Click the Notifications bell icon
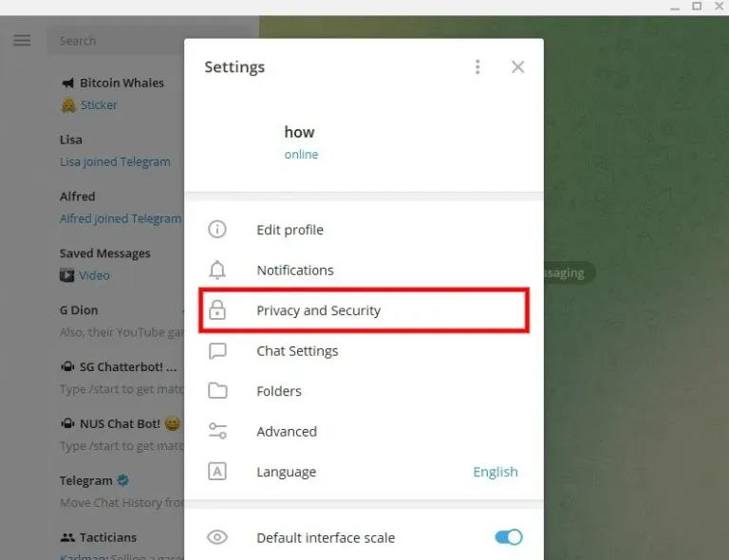Viewport: 729px width, 560px height. 217,270
